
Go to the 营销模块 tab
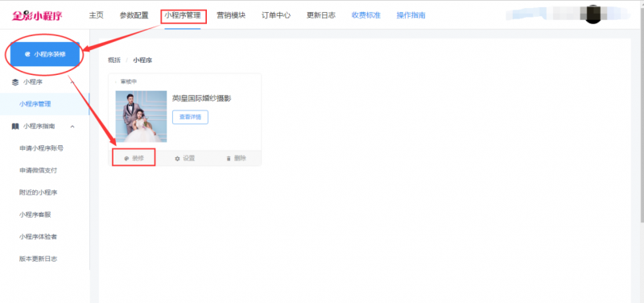coord(231,15)
